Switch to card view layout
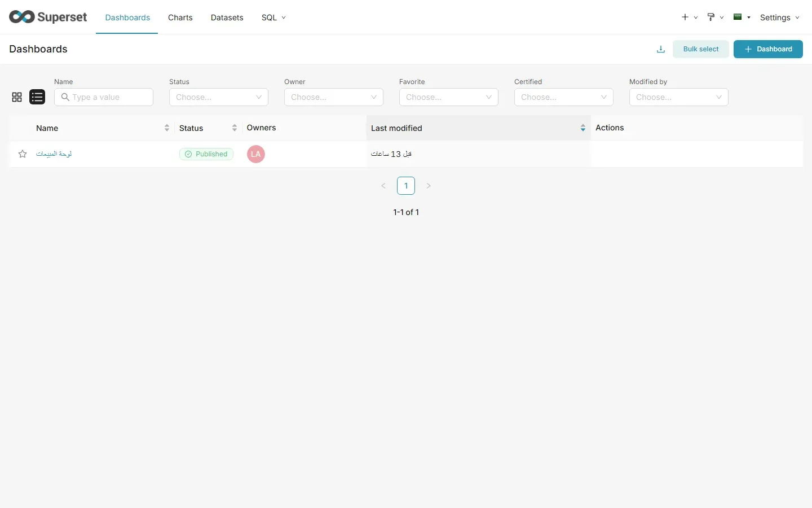This screenshot has width=812, height=508. point(17,97)
